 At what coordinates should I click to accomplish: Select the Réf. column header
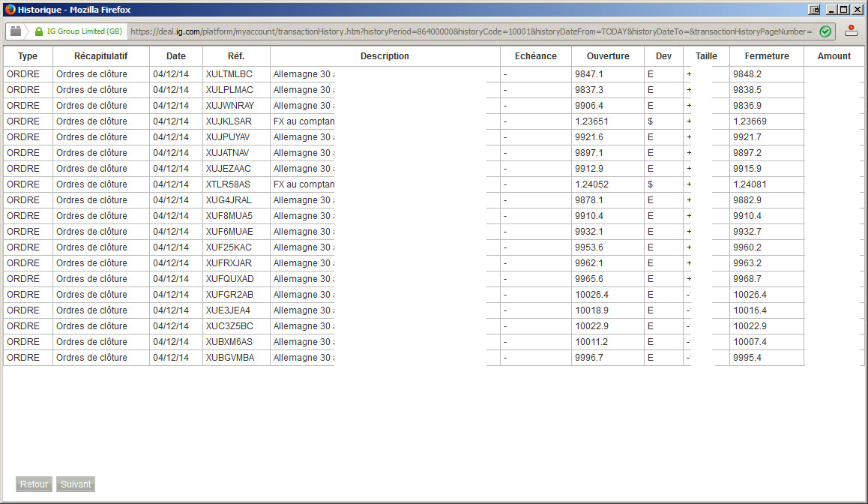pyautogui.click(x=236, y=56)
